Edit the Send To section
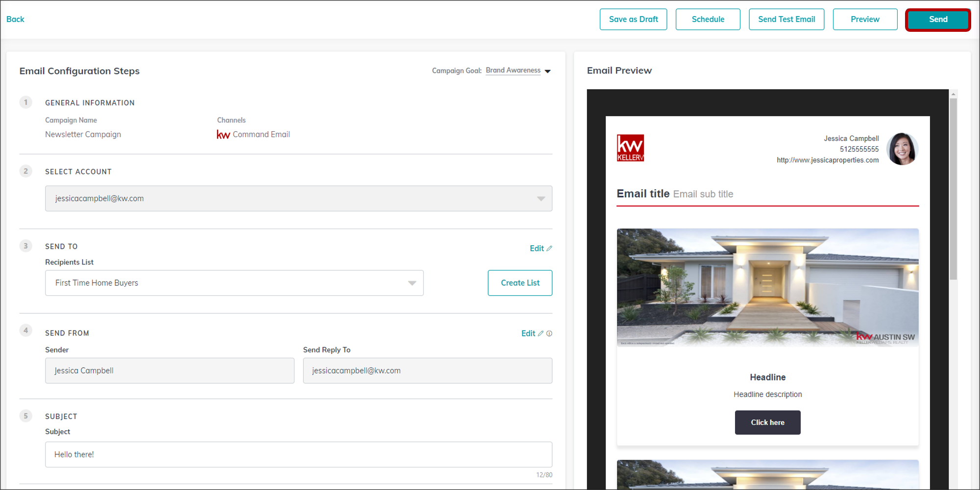The width and height of the screenshot is (980, 490). pyautogui.click(x=540, y=249)
